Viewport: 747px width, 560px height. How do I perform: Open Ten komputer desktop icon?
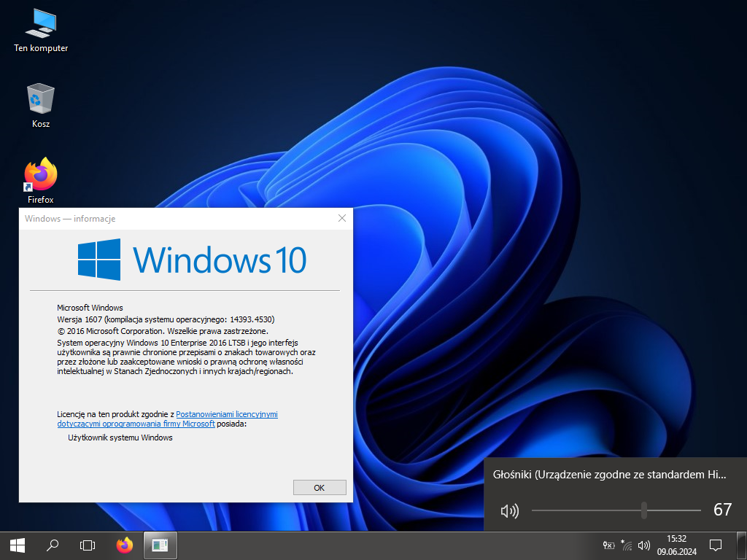(41, 31)
